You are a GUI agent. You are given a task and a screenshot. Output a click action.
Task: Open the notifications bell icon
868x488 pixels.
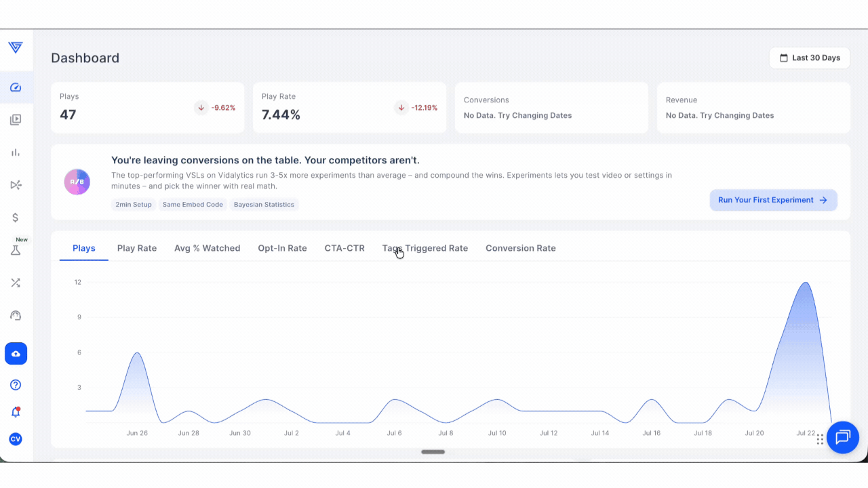click(x=16, y=412)
